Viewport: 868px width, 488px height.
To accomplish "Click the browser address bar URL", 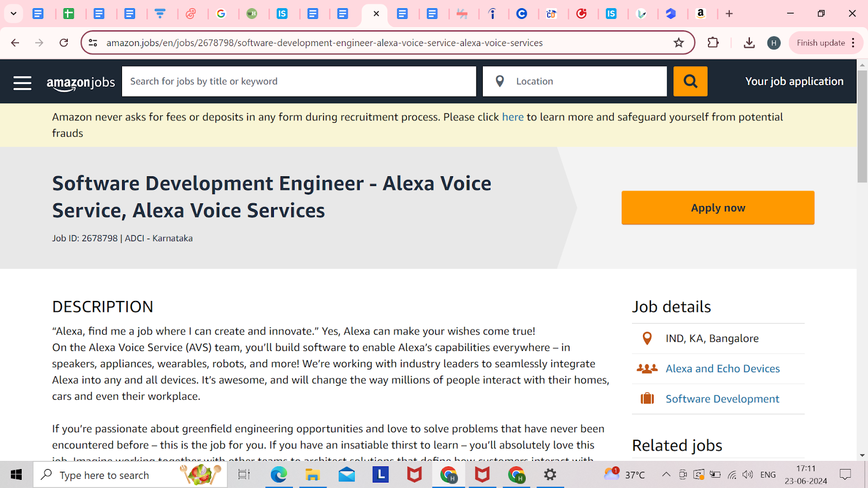I will coord(324,43).
